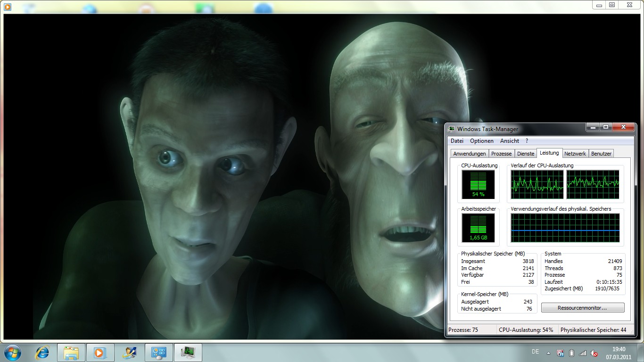Viewport: 644px width, 362px height.
Task: Maximize the Task Manager window
Action: (x=606, y=127)
